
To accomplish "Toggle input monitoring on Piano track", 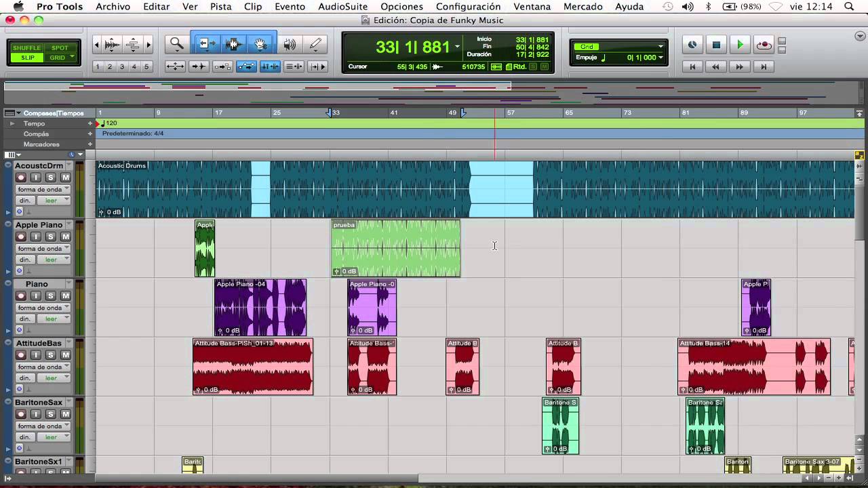I will pyautogui.click(x=35, y=296).
